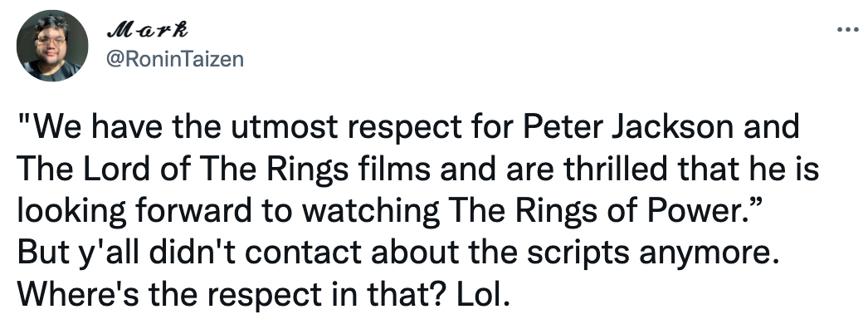Open the three-dot More options menu
The height and width of the screenshot is (329, 868).
coord(847,29)
